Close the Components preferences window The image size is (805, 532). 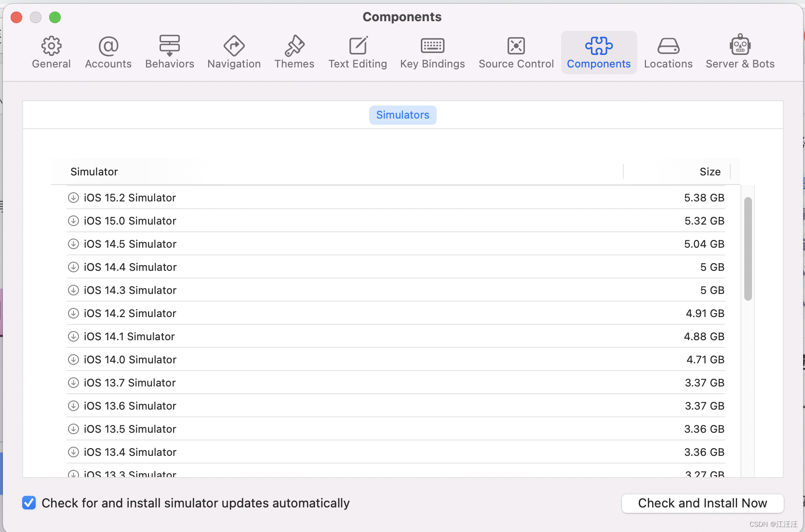pos(16,17)
